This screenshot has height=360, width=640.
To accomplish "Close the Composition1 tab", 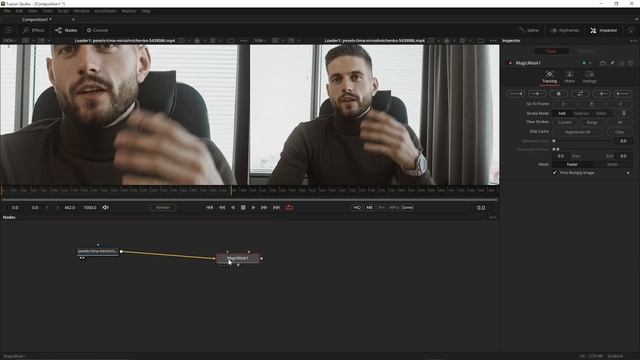I will [73, 19].
